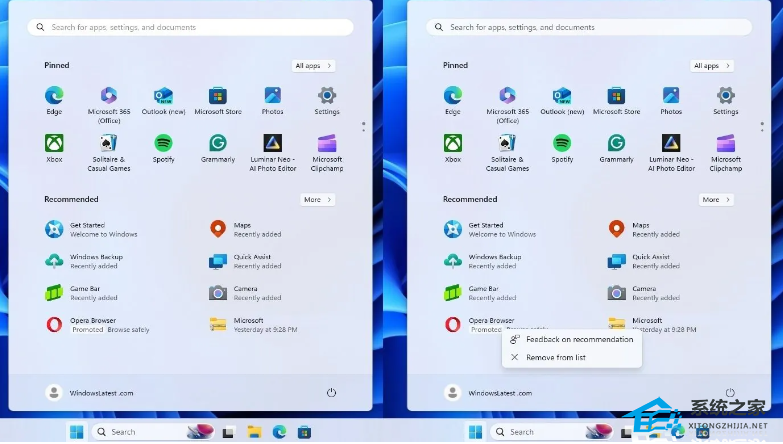The image size is (783, 444).
Task: Open the WindowsLatest.com user account in left Start menu
Action: tap(89, 393)
